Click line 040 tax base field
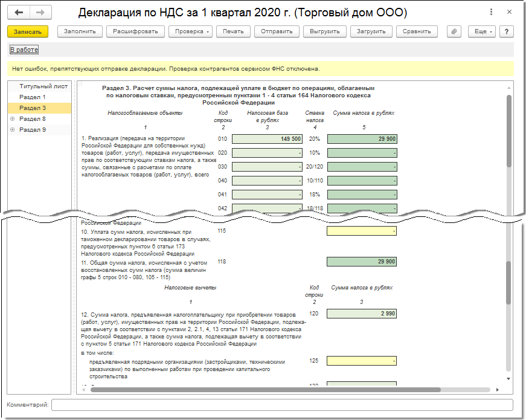 tap(267, 181)
